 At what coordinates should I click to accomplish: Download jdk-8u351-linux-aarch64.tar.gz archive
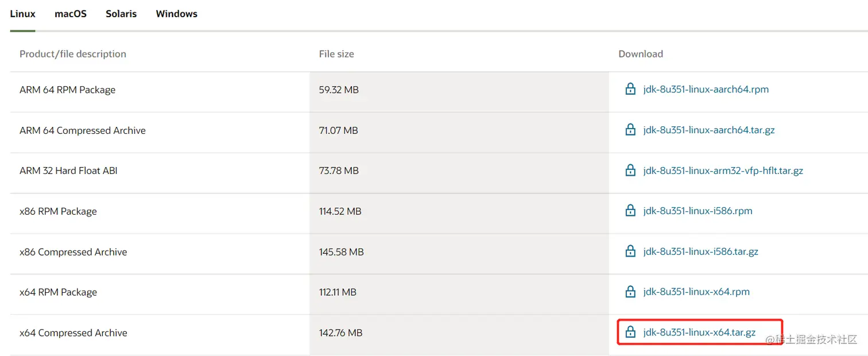point(709,130)
